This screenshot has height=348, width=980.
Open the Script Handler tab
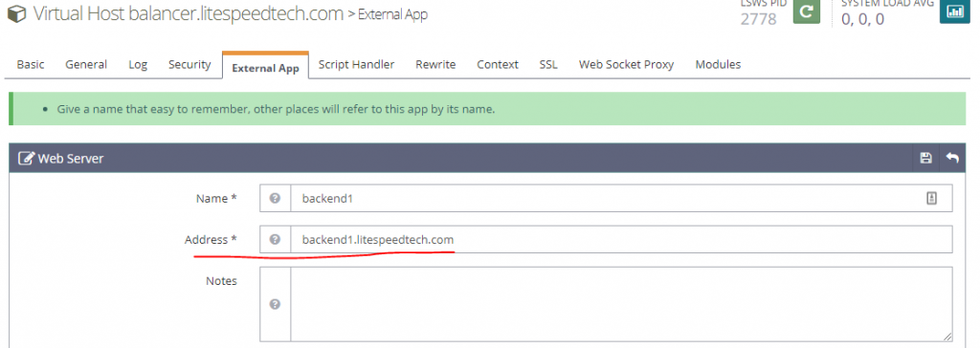tap(356, 64)
